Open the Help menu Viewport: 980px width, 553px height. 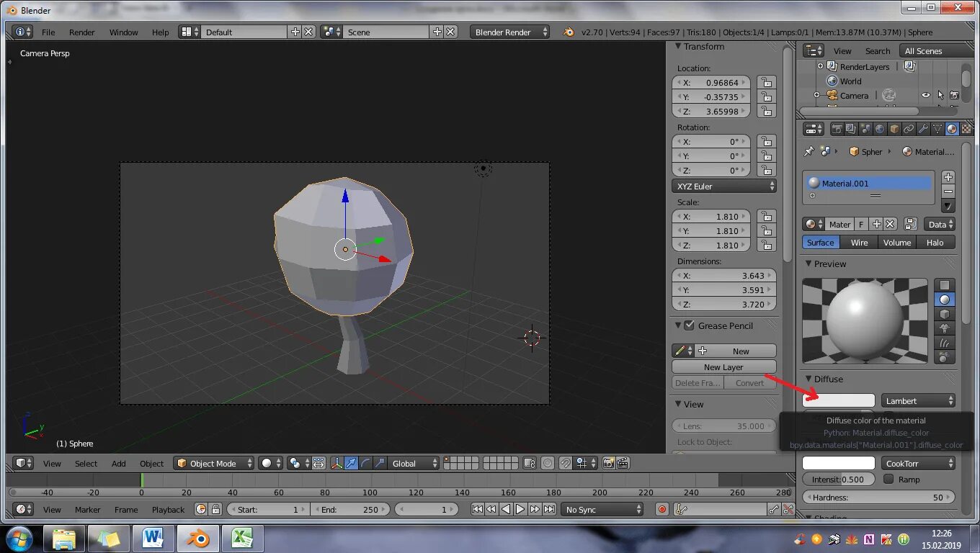161,32
